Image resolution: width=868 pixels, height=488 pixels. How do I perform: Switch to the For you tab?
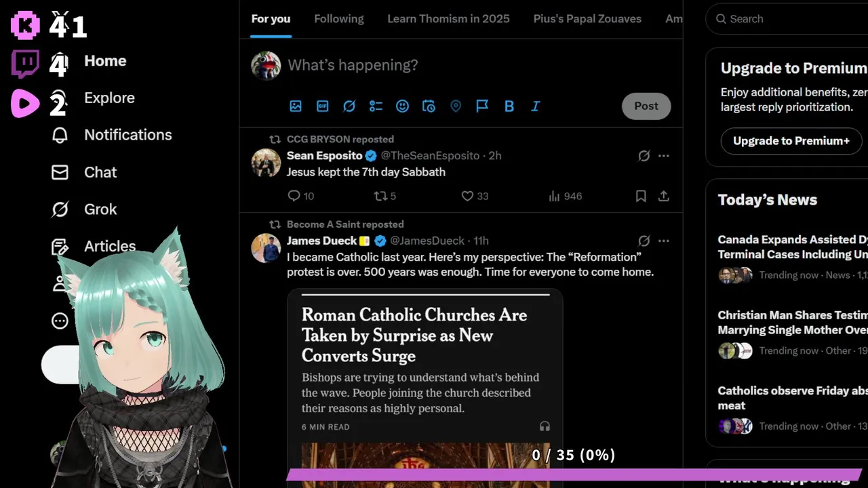tap(271, 19)
